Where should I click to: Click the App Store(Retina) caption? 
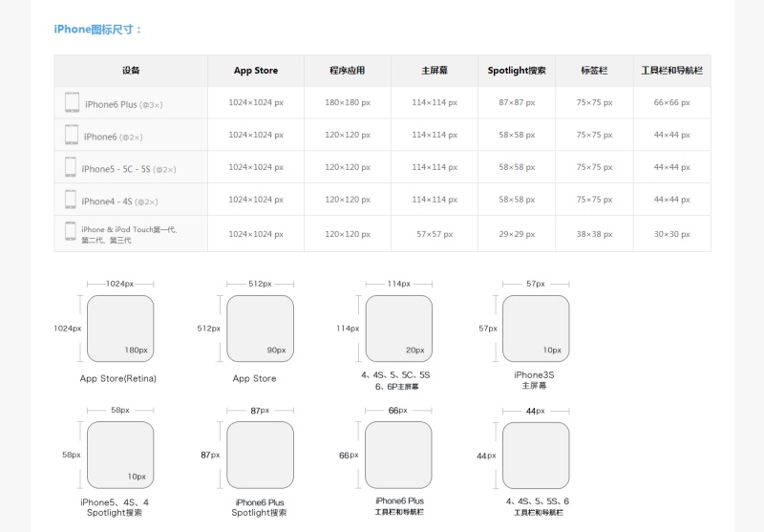click(x=117, y=378)
